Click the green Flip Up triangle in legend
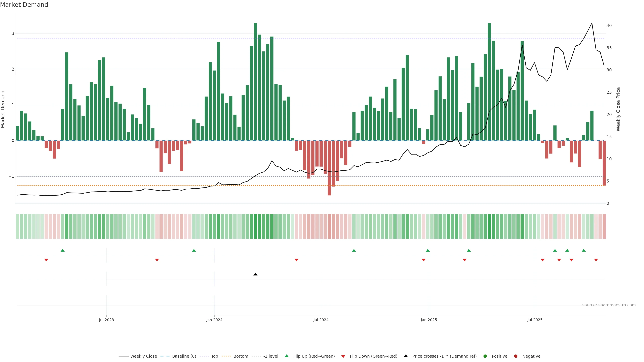Screen dimensions: 644x362 pyautogui.click(x=286, y=356)
